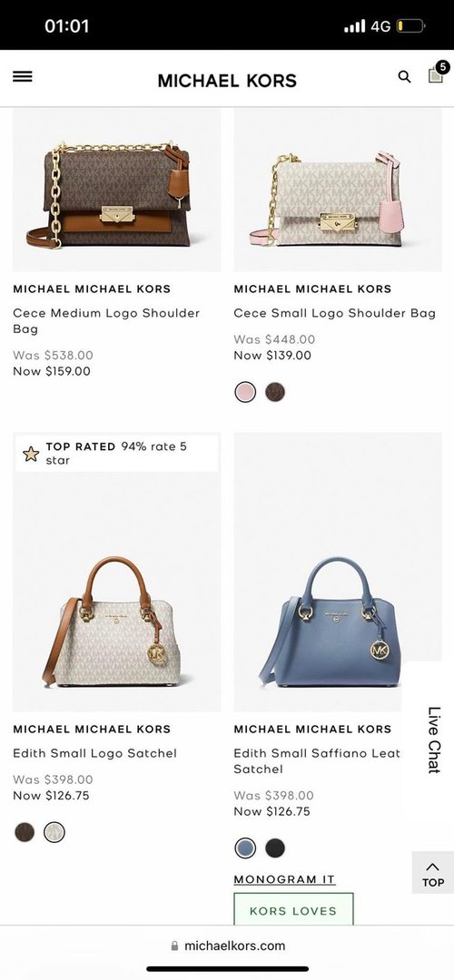Open the shopping bag with 5 items

tap(437, 73)
